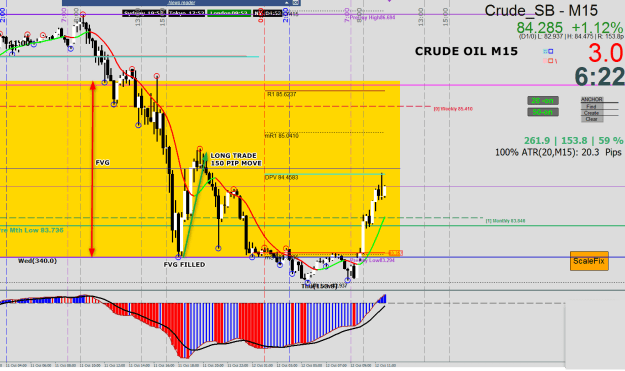
Task: Toggle the 50-on moving average button
Action: pos(542,112)
